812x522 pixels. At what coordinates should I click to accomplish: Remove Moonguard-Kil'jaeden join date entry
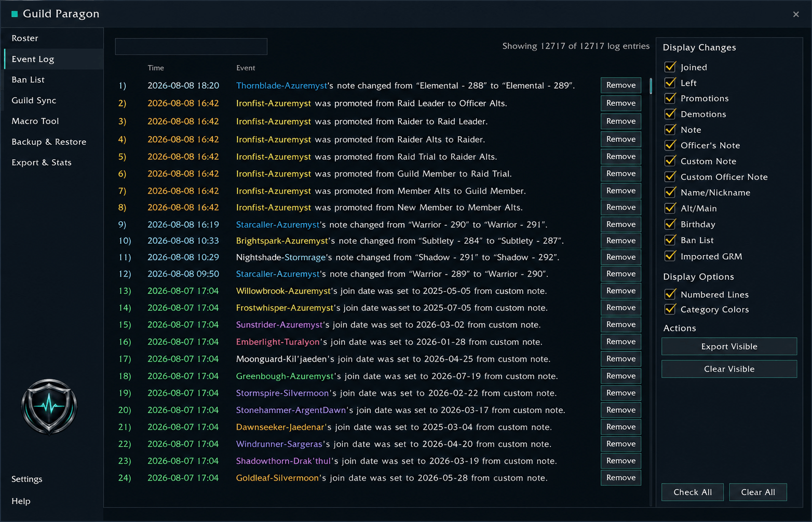coord(621,359)
